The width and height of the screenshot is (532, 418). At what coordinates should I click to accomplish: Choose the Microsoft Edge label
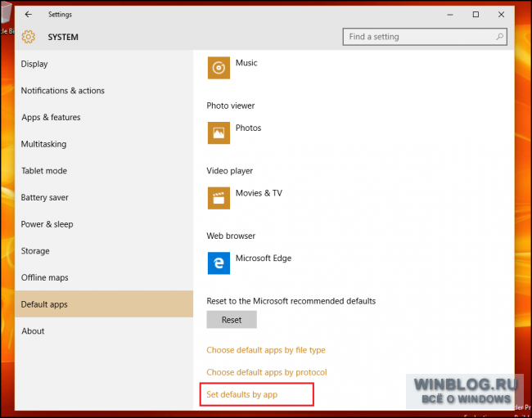(x=264, y=258)
